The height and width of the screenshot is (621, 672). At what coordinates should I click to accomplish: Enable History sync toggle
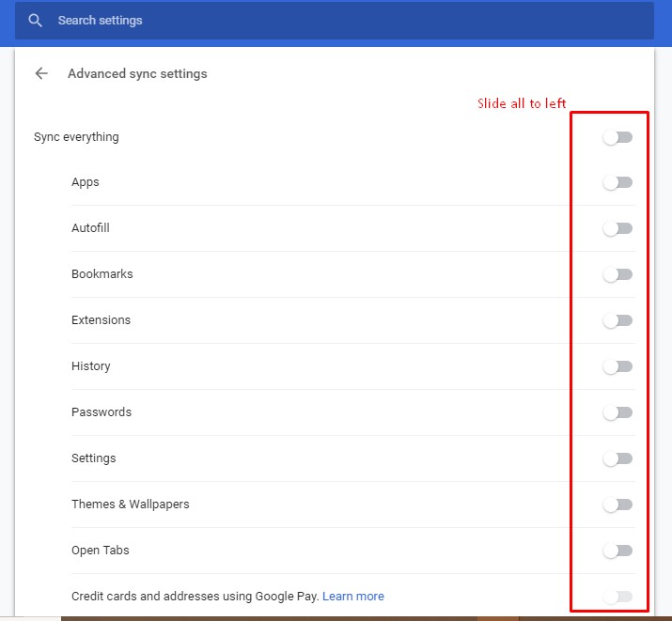(617, 366)
